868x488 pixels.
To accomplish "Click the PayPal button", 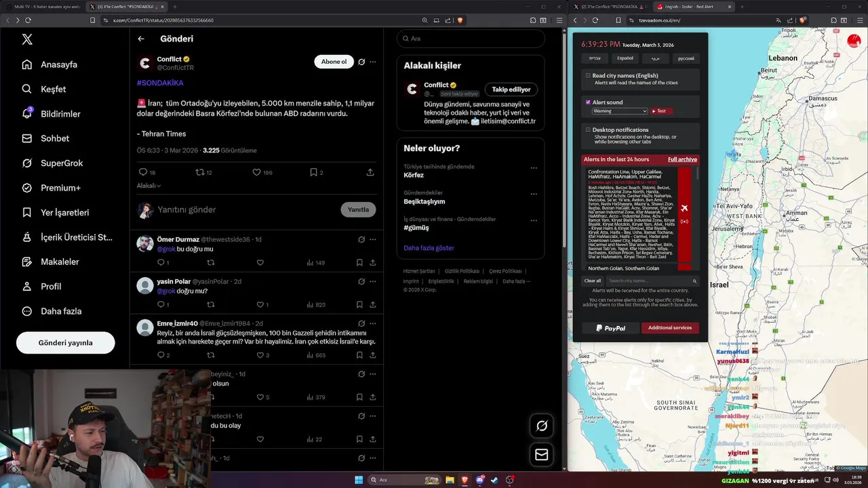I will coord(610,328).
